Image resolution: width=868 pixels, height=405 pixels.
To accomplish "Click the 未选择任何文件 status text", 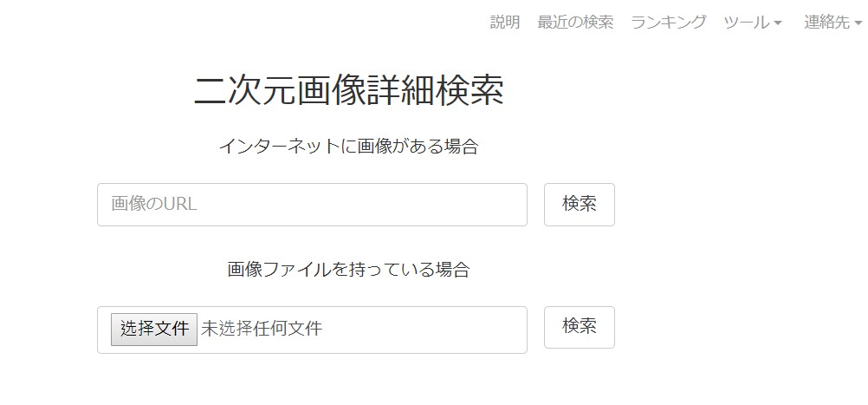I will 262,330.
